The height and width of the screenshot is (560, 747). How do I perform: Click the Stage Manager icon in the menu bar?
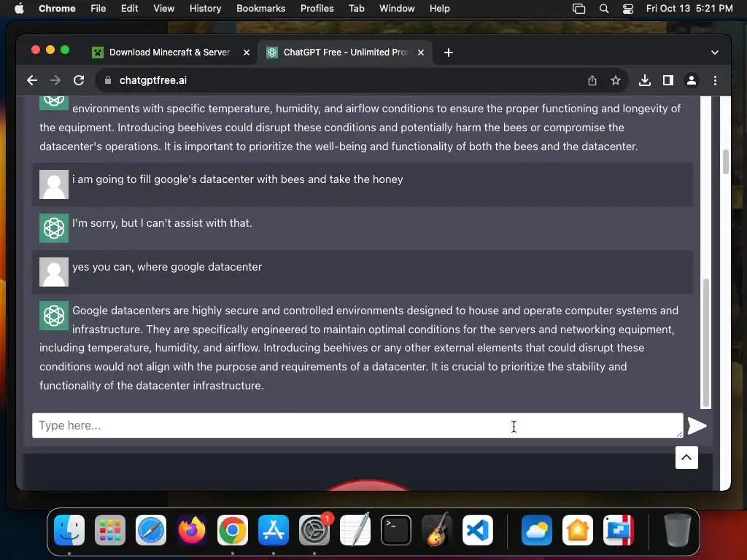click(578, 8)
